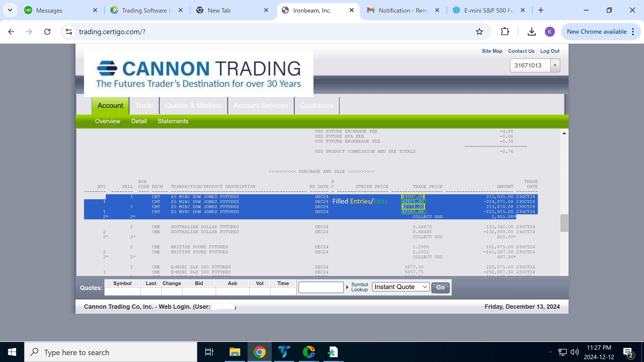The image size is (644, 362).
Task: Click the statement scrollbar thumb
Action: point(564,223)
